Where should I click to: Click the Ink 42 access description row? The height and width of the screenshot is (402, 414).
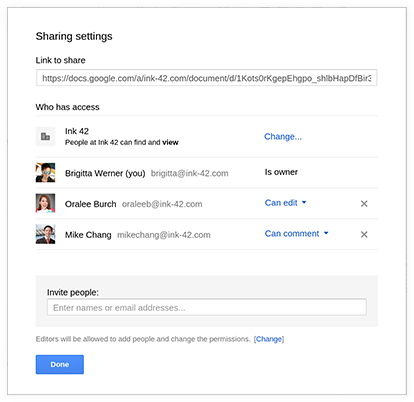[207, 137]
